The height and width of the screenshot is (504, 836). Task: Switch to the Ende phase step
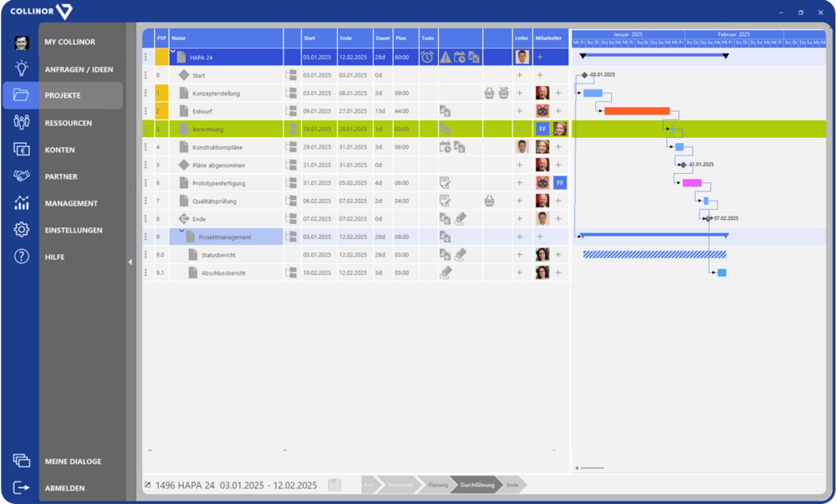(512, 485)
